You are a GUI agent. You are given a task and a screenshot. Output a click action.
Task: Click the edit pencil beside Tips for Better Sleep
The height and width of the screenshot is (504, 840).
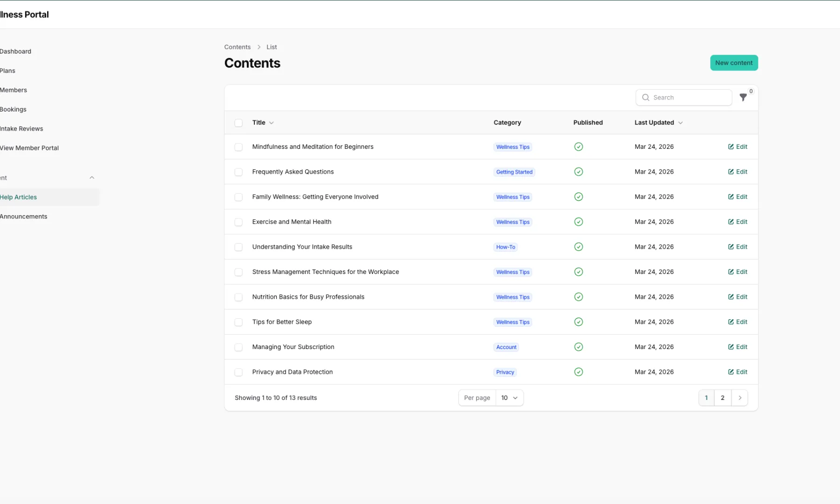pyautogui.click(x=731, y=322)
